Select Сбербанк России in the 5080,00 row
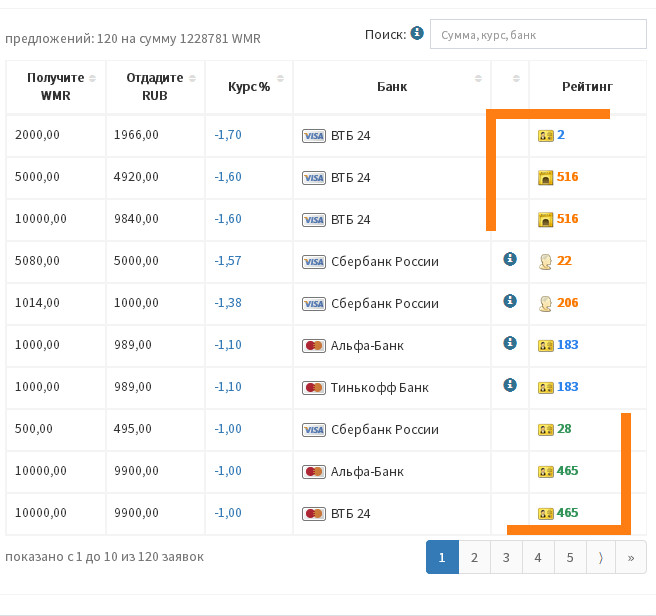Screen dimensions: 656x616 coord(385,262)
